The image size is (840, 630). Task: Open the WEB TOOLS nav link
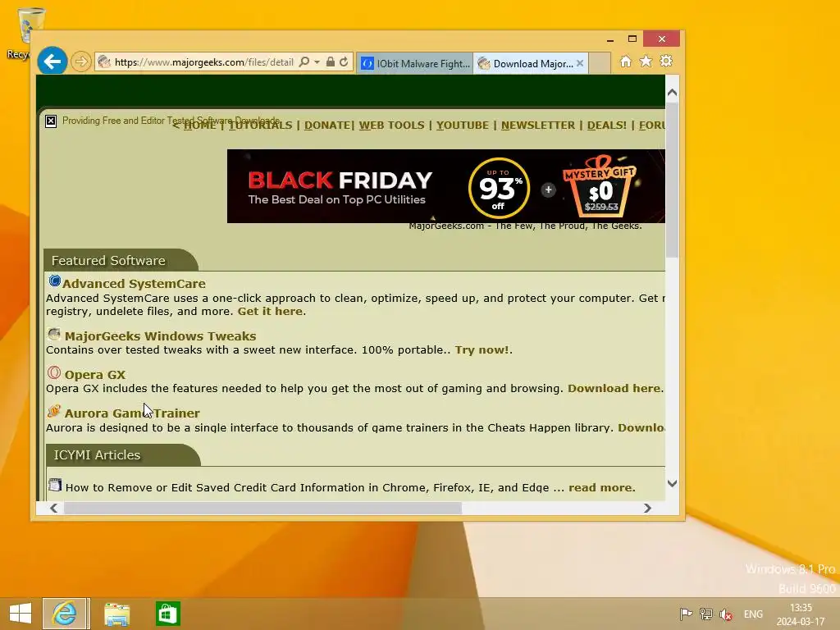391,126
